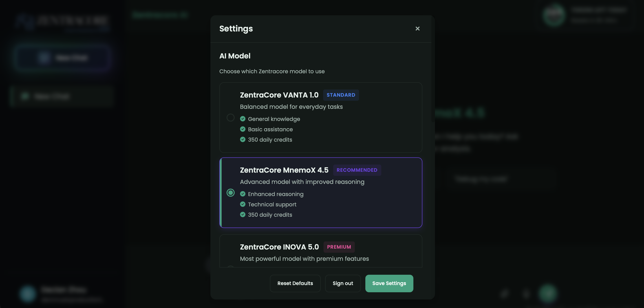Click the STANDARD badge on VANTA 1.0
This screenshot has height=308, width=644.
click(341, 95)
